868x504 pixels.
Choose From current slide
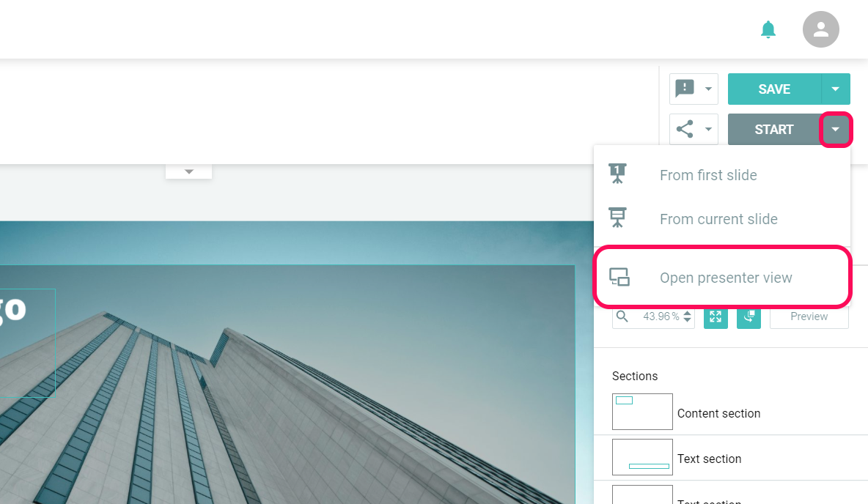722,219
